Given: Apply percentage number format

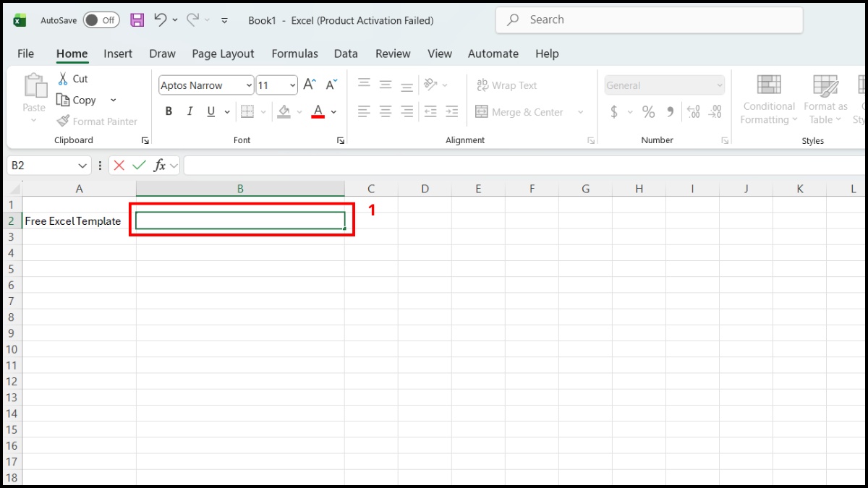Looking at the screenshot, I should tap(648, 111).
